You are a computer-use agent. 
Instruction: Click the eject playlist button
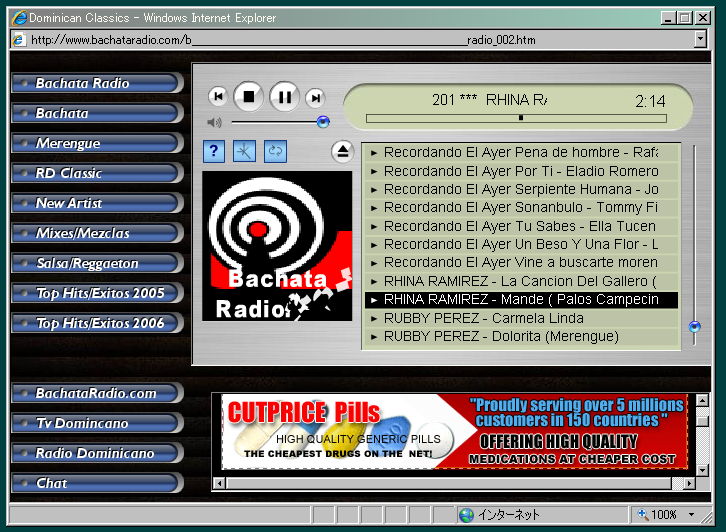[343, 151]
